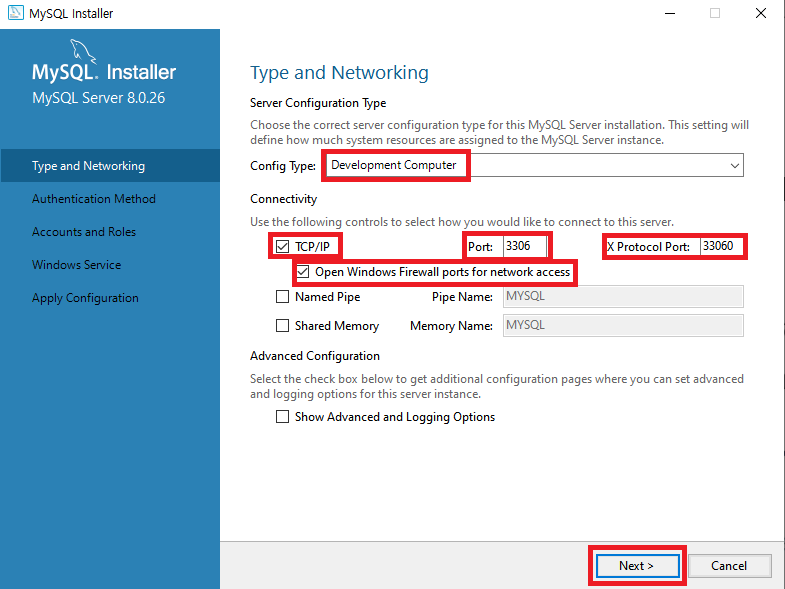Image resolution: width=785 pixels, height=589 pixels.
Task: Click the Pipe Name field
Action: (x=623, y=297)
